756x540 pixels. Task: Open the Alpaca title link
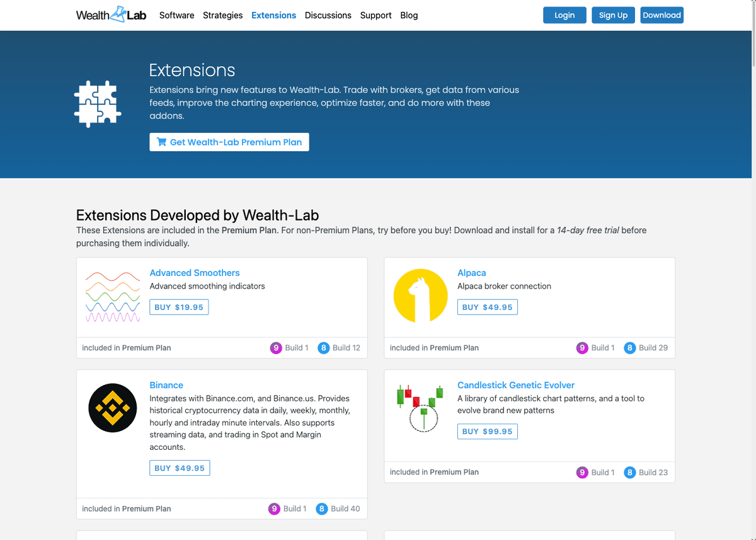[x=472, y=273]
